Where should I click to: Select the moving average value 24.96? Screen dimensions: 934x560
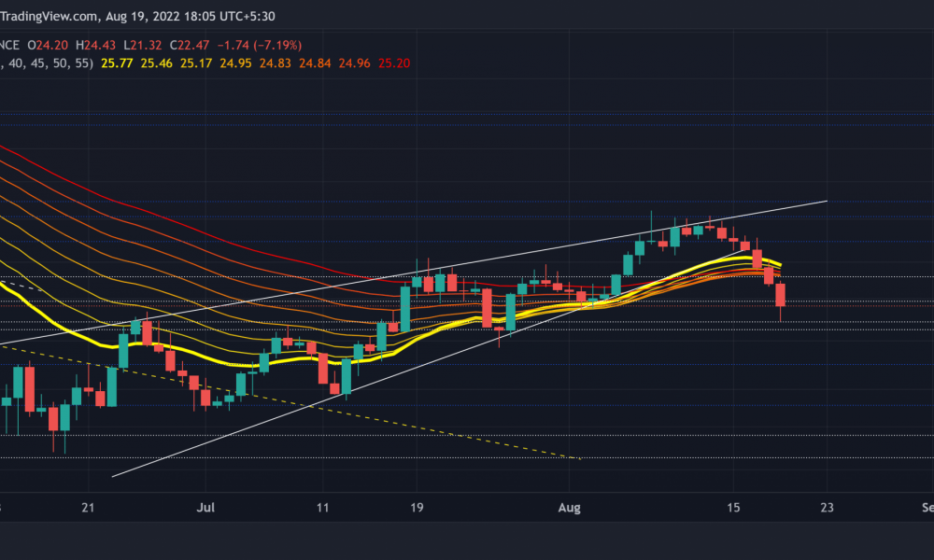[x=354, y=63]
